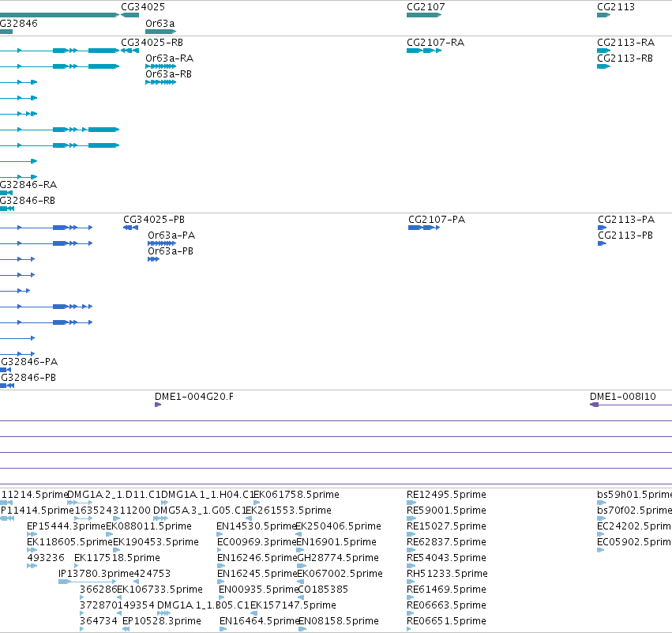The width and height of the screenshot is (672, 633).
Task: Select the Or63a gene label
Action: coord(160,23)
